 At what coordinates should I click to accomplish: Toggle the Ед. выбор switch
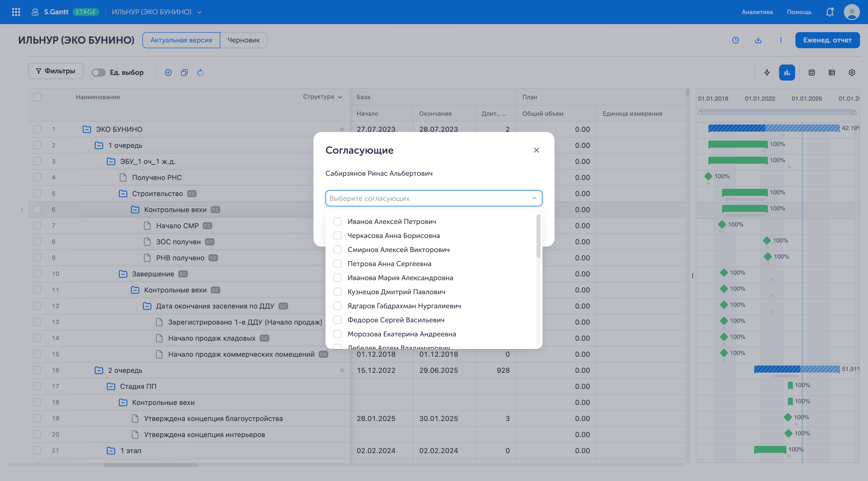coord(99,72)
